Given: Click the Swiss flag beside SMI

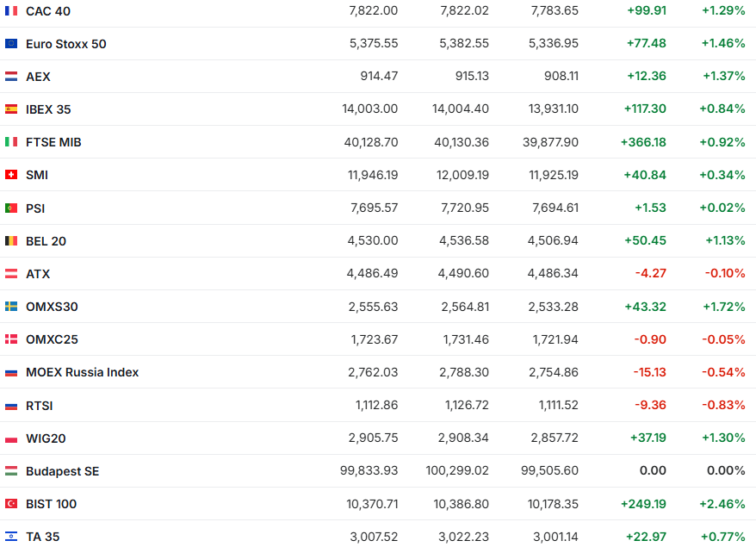Looking at the screenshot, I should pyautogui.click(x=11, y=175).
